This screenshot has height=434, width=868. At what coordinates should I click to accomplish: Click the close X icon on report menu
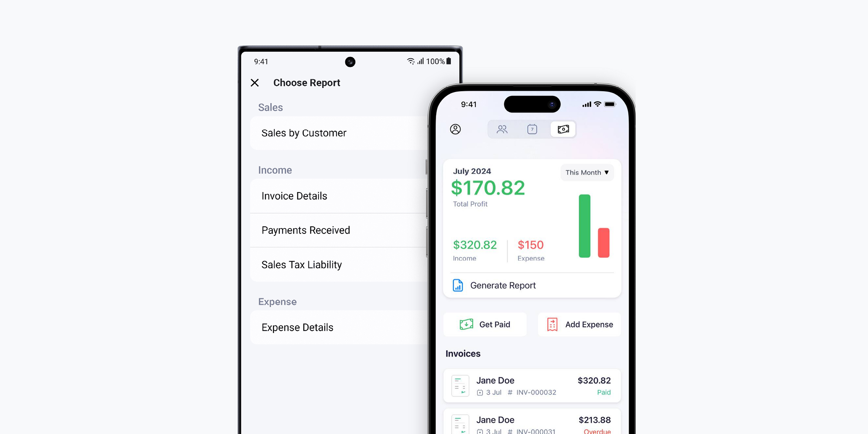pyautogui.click(x=255, y=83)
